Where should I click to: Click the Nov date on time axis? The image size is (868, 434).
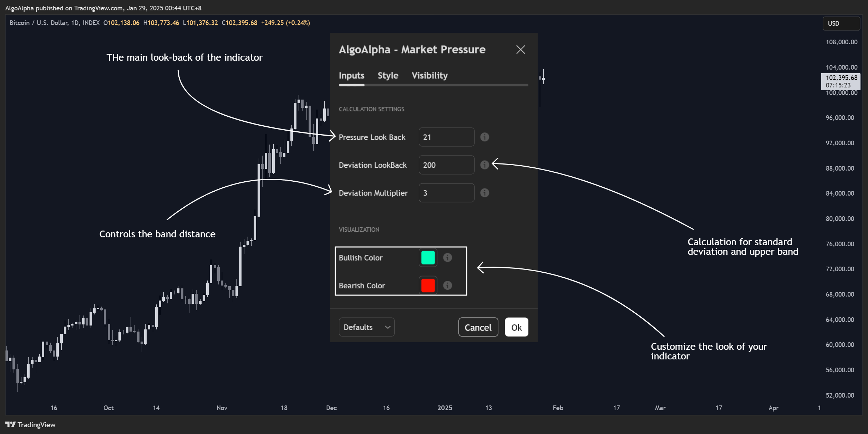click(222, 408)
